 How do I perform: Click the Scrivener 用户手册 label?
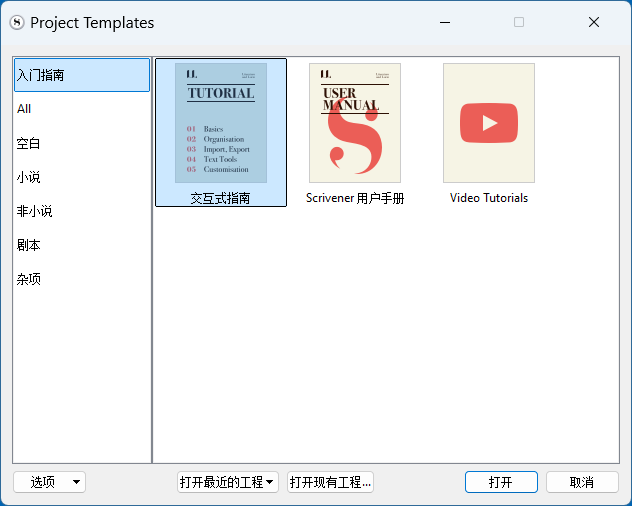pyautogui.click(x=355, y=198)
